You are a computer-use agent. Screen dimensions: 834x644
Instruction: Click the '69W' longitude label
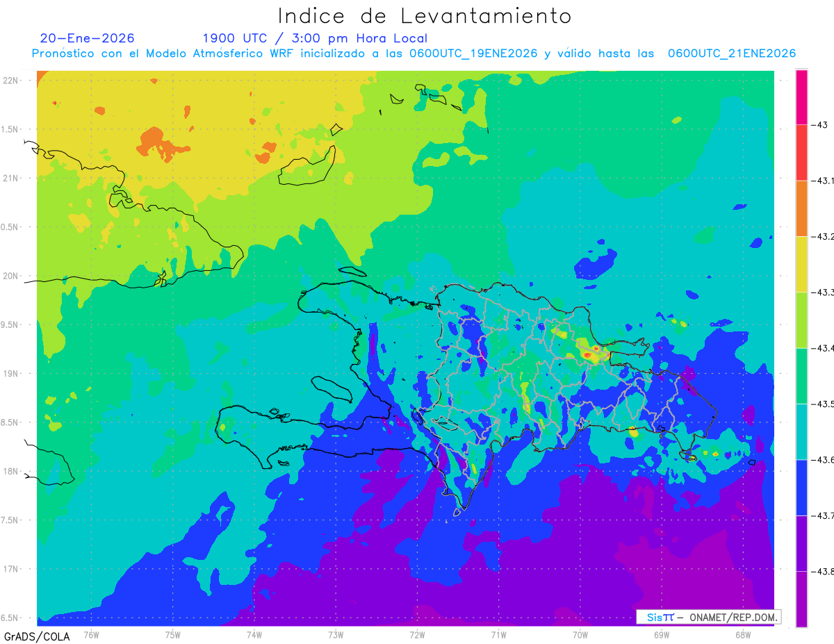tap(662, 635)
